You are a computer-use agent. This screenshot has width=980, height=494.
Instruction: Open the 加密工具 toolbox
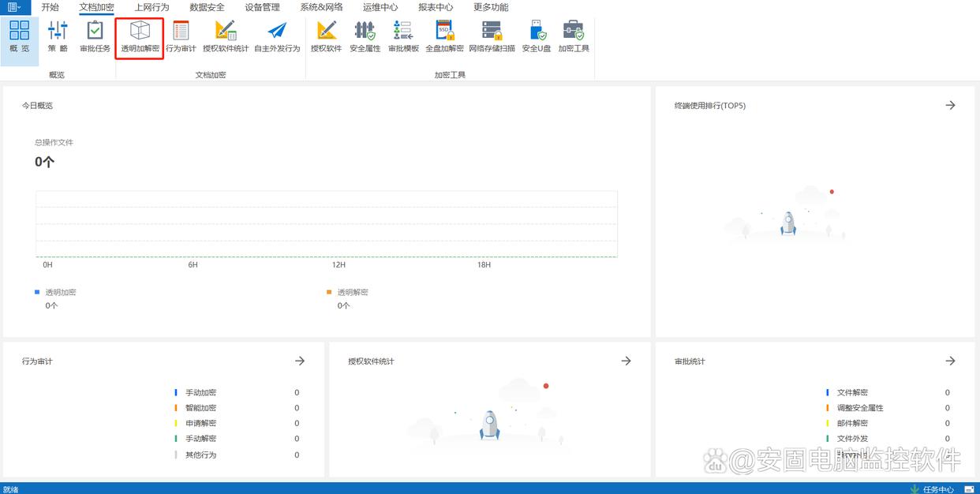point(574,37)
